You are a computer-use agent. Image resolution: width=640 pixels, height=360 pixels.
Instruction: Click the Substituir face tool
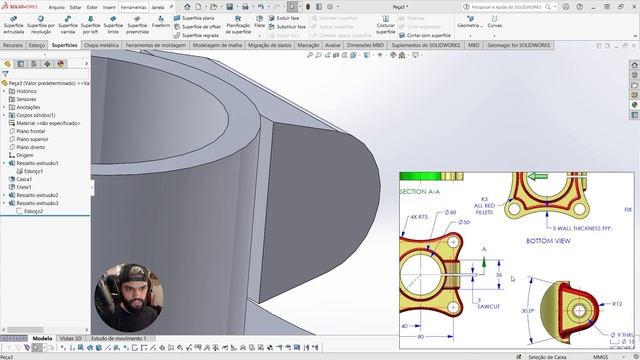[x=287, y=27]
